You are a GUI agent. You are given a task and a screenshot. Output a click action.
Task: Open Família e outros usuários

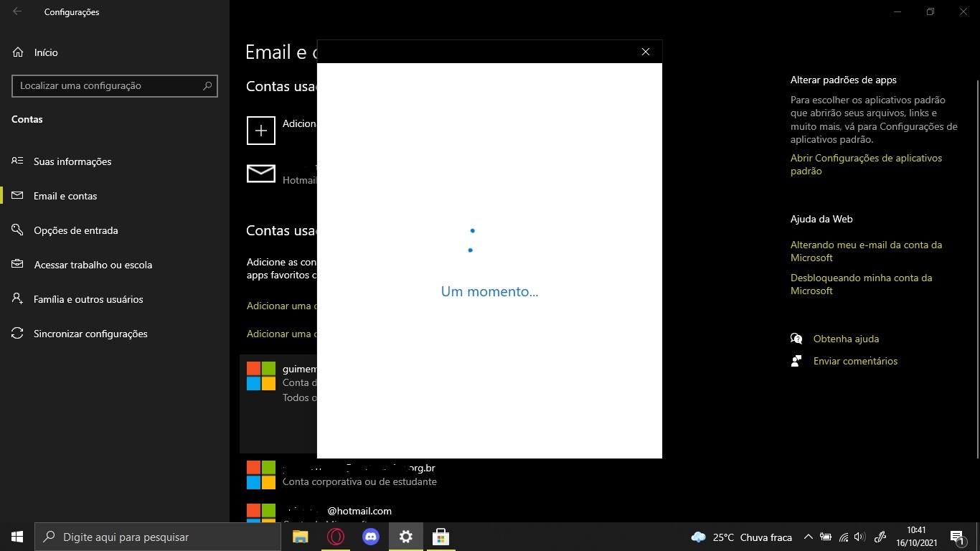[115, 299]
